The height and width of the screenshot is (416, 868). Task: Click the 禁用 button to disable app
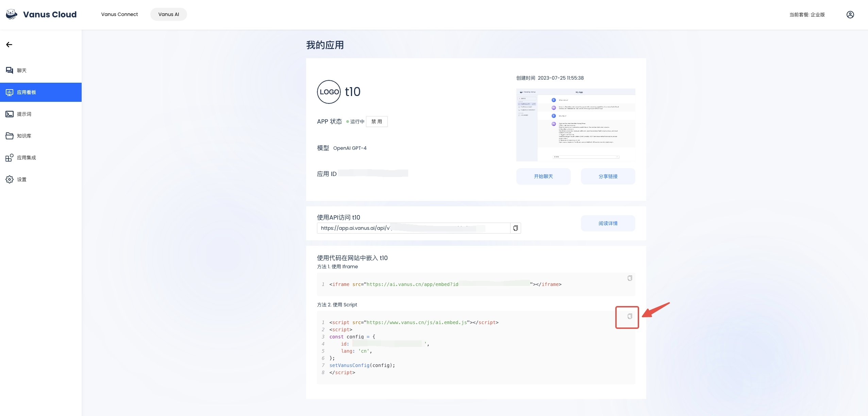pyautogui.click(x=377, y=122)
